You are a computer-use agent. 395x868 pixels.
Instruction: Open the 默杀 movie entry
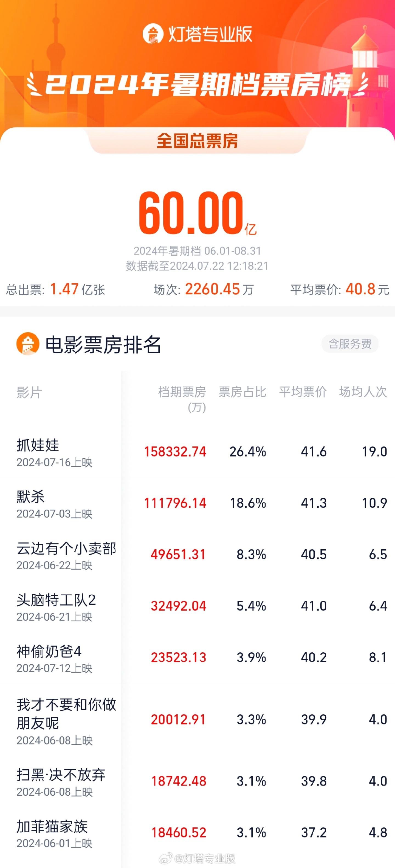point(197,503)
